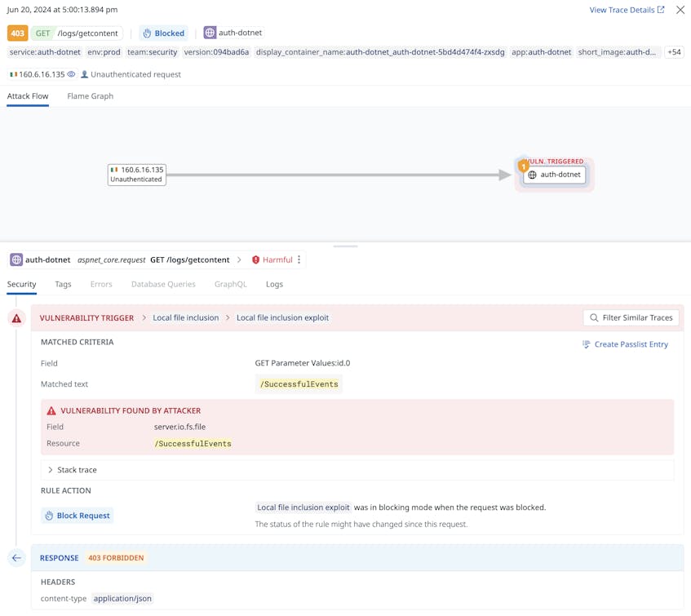Click the collapse arrow beside RESPONSE
The width and height of the screenshot is (691, 616).
[x=16, y=558]
